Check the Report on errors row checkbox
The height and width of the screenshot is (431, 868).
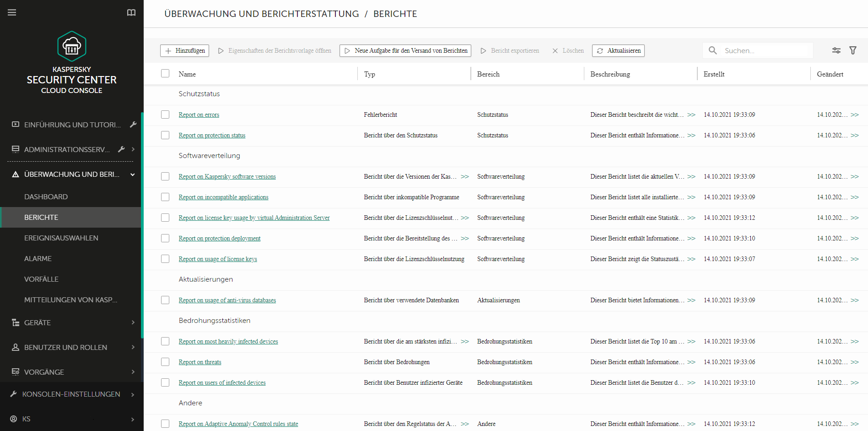tap(165, 115)
